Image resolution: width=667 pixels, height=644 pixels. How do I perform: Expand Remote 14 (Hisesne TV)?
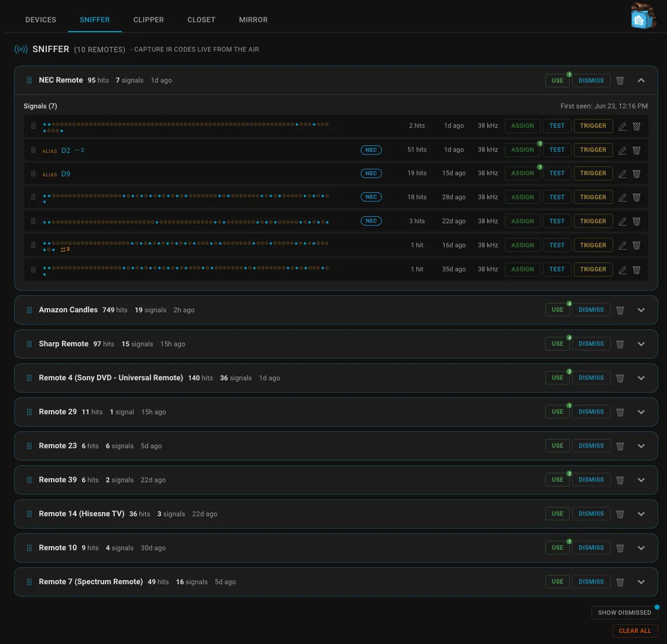coord(641,514)
